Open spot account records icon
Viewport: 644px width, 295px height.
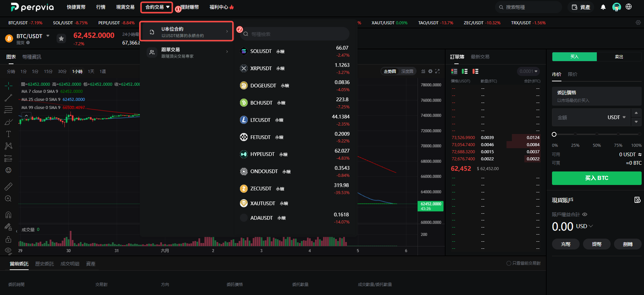pyautogui.click(x=638, y=200)
